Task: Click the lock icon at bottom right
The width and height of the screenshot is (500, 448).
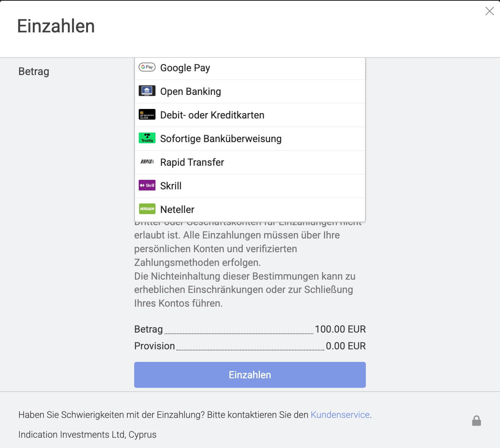Action: click(476, 421)
